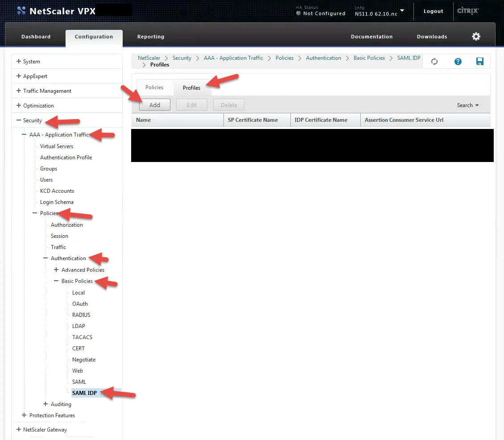
Task: Sort by Name column header
Action: tap(178, 120)
